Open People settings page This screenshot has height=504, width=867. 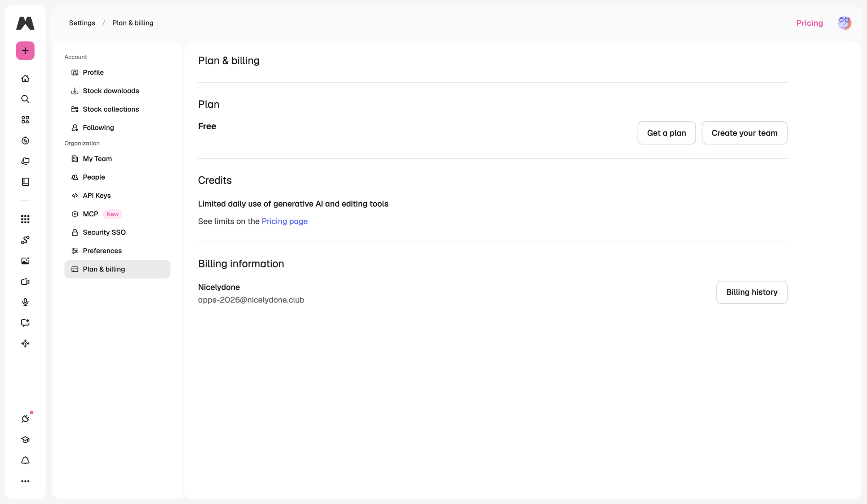click(x=117, y=177)
